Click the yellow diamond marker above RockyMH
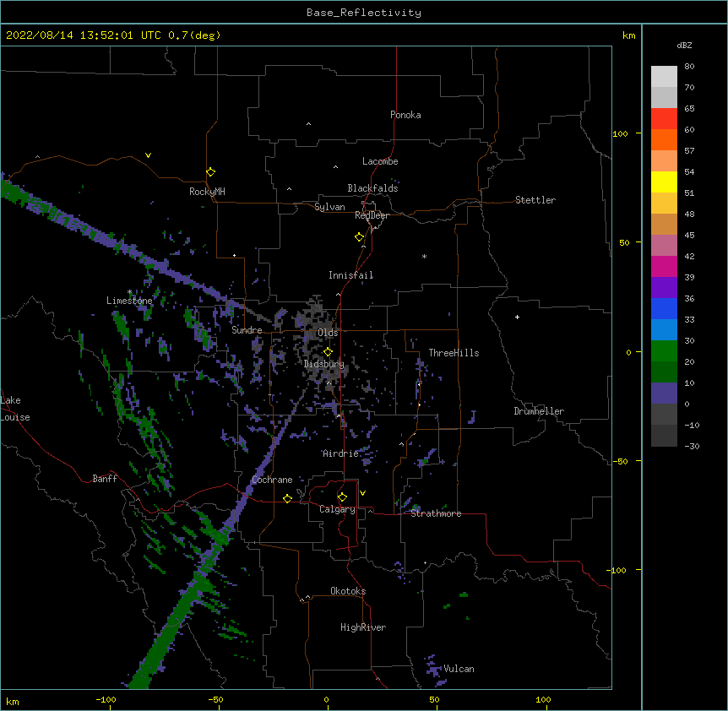Screen dimensions: 728x711 [x=210, y=172]
